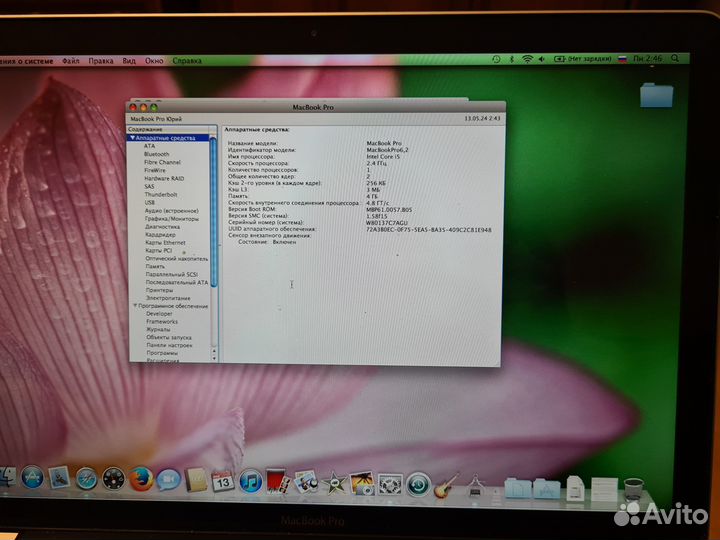This screenshot has width=720, height=540.
Task: Select USB in the sidebar
Action: (150, 202)
